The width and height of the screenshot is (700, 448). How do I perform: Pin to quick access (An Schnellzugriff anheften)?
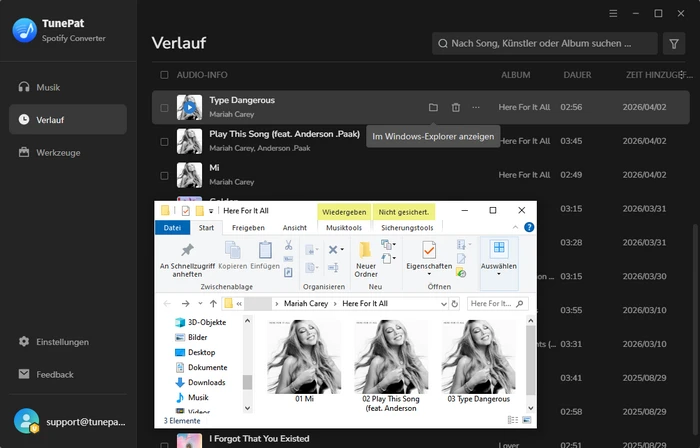click(188, 260)
